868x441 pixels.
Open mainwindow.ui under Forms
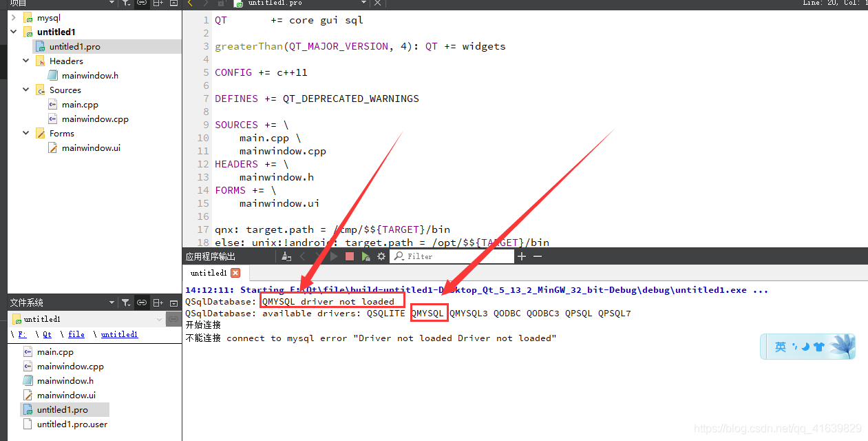(x=91, y=148)
